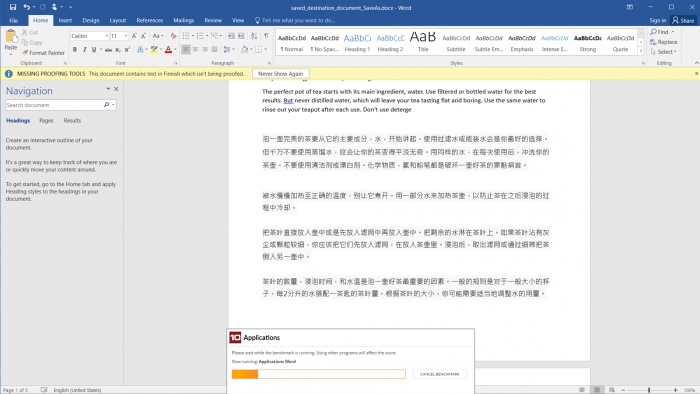Open the Numbering list dropdown
Viewport: 700px width, 394px height.
coord(207,36)
